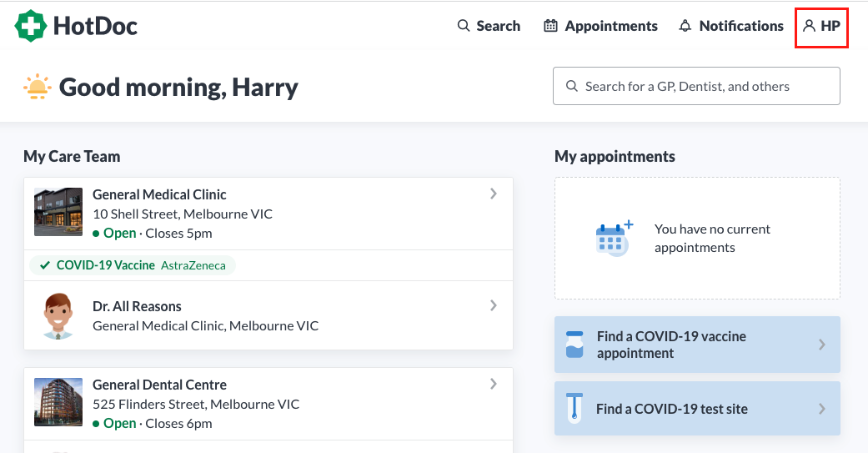Click the HotDoc wordmark text
Screen dimensions: 868x453
click(x=95, y=26)
